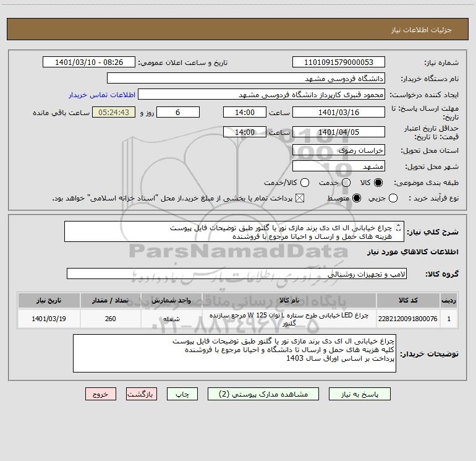
Task: Click the ردیف column header
Action: pyautogui.click(x=449, y=301)
